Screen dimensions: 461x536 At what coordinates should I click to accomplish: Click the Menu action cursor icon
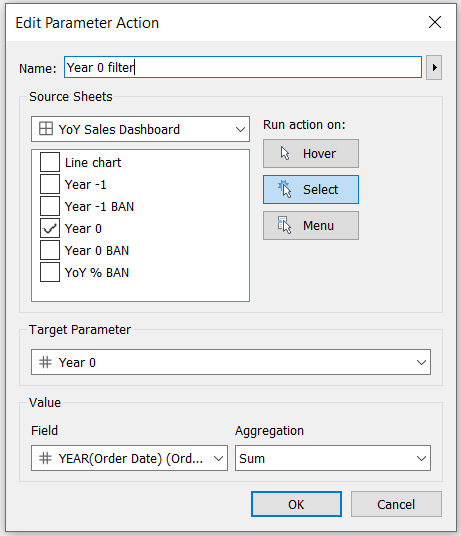click(x=284, y=225)
